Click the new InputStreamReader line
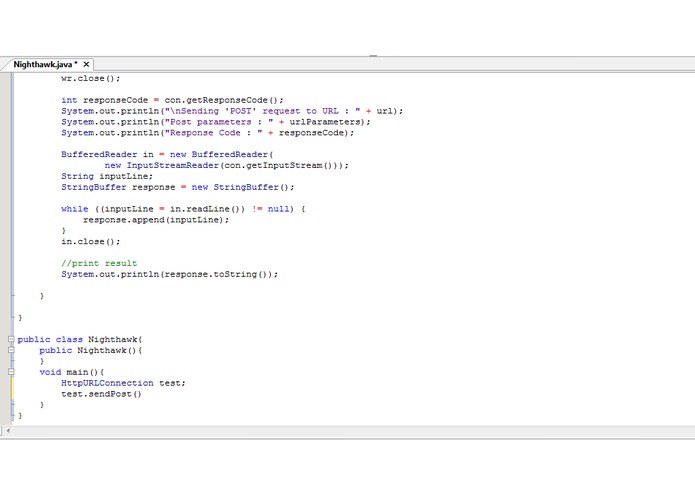Image resolution: width=695 pixels, height=494 pixels. pos(227,165)
